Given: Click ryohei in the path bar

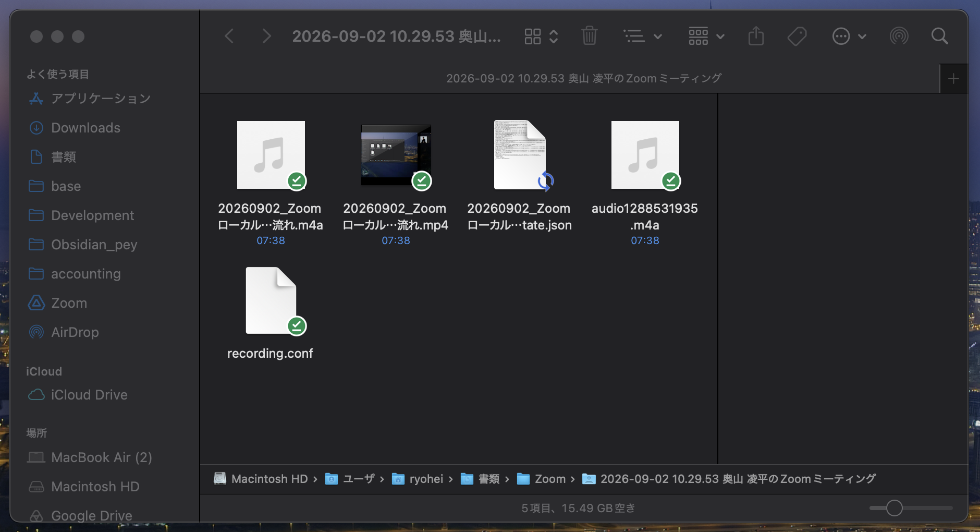Looking at the screenshot, I should tap(418, 479).
